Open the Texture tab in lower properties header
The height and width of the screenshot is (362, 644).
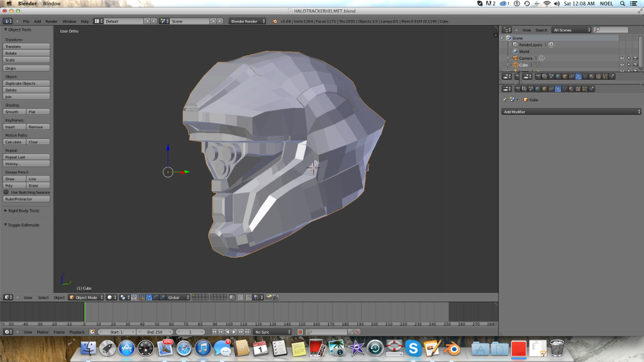tap(578, 89)
